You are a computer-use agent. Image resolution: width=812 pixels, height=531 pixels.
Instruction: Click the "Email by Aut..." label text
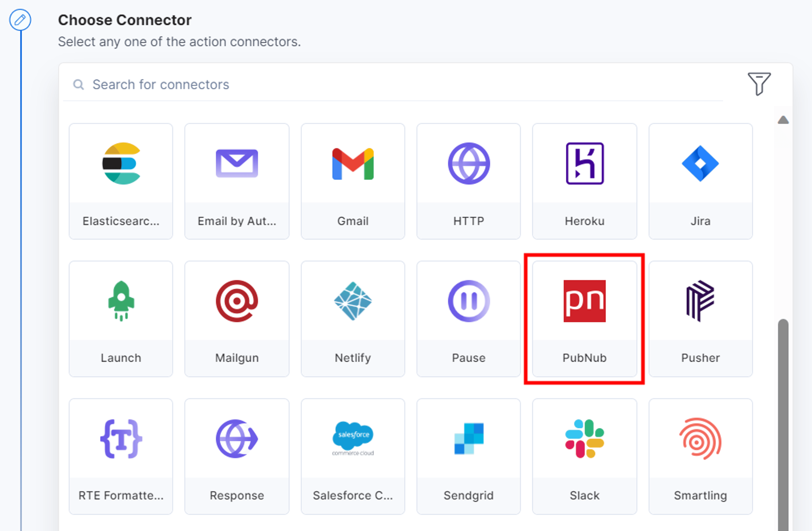237,221
